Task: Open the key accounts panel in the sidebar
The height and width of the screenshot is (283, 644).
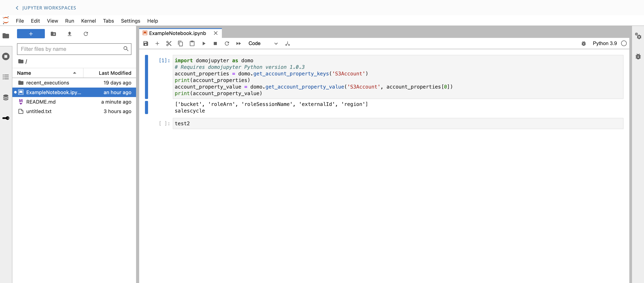Action: click(x=6, y=118)
